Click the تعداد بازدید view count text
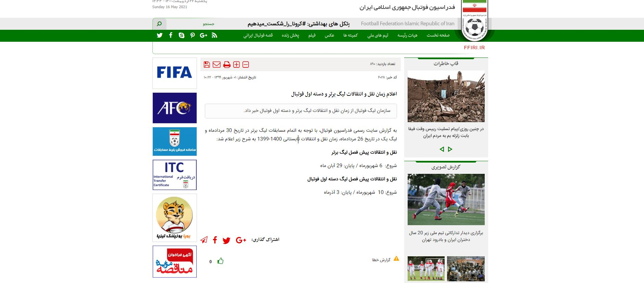The height and width of the screenshot is (283, 644). [383, 64]
